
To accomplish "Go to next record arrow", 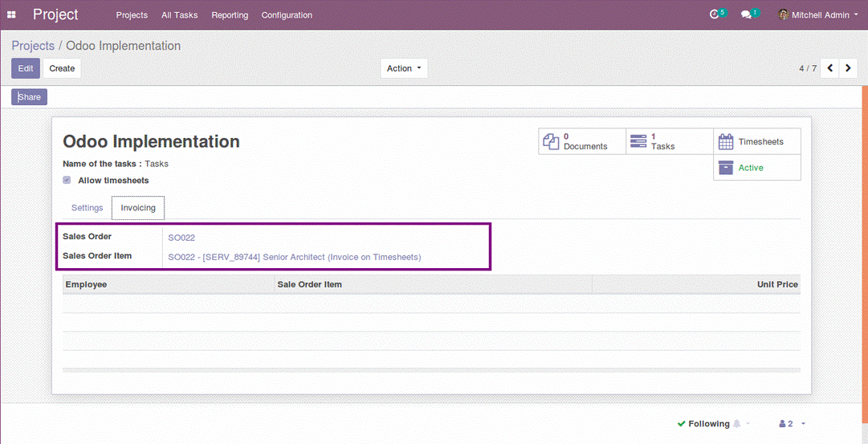I will (x=848, y=68).
